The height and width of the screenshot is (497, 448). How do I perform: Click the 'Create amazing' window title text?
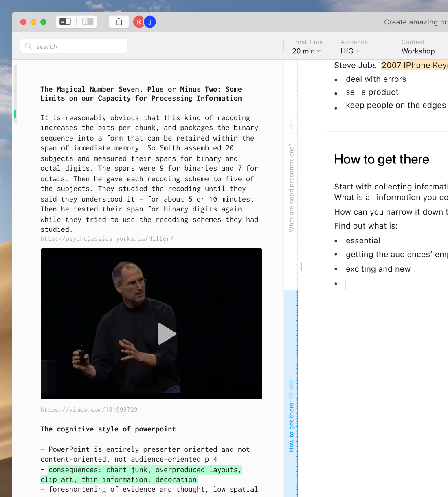[x=415, y=22]
